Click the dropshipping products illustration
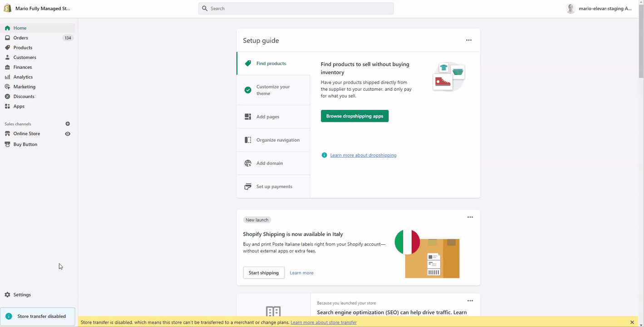 coord(448,77)
